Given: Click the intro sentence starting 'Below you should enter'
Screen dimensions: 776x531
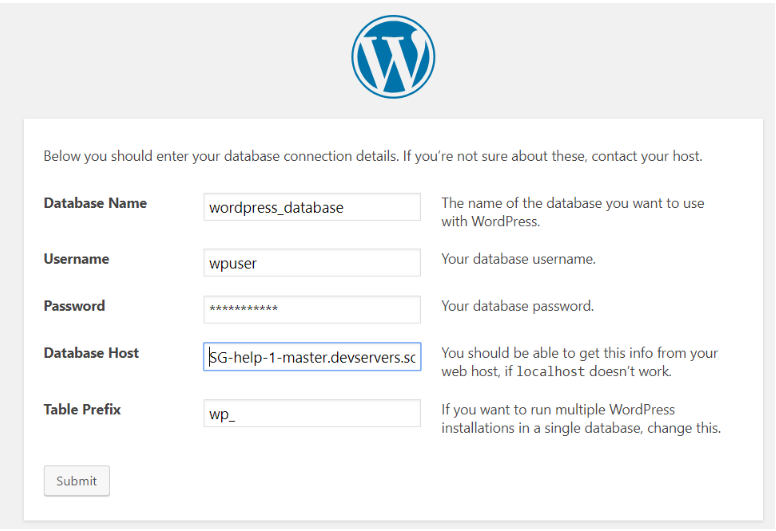Looking at the screenshot, I should click(x=373, y=156).
